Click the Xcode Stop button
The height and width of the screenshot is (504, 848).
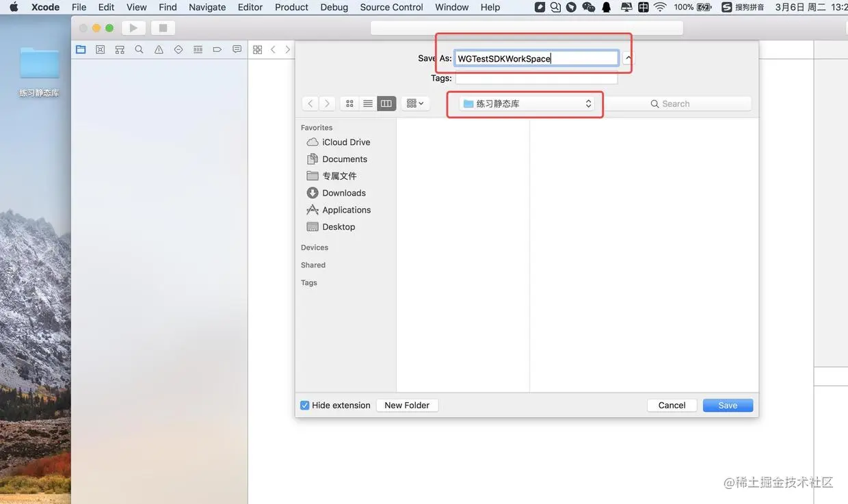163,28
